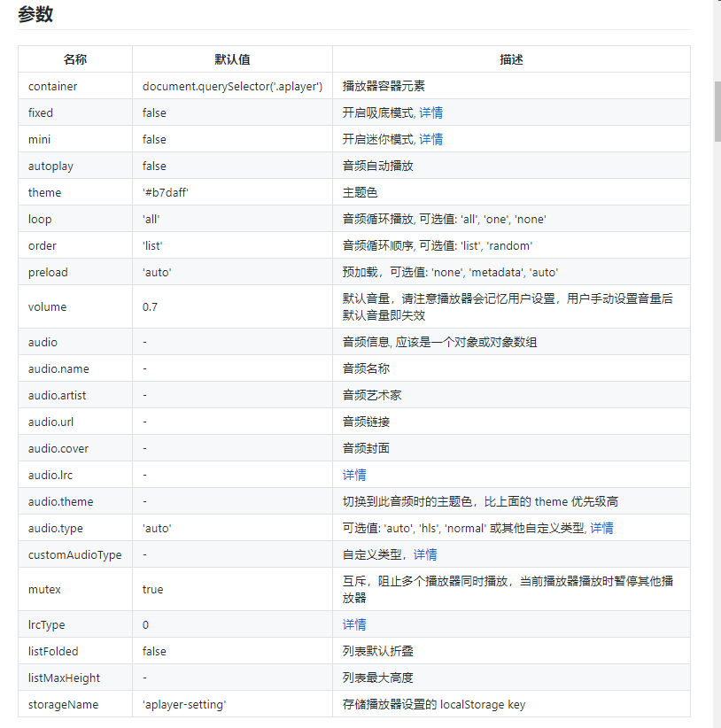
Task: Select the order parameter name cell
Action: point(75,245)
